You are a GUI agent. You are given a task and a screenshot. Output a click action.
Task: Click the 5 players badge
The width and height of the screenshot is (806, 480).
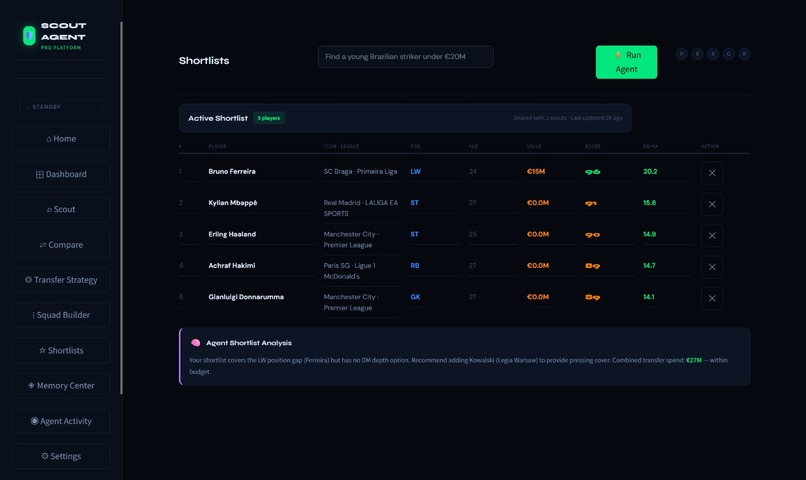click(269, 118)
